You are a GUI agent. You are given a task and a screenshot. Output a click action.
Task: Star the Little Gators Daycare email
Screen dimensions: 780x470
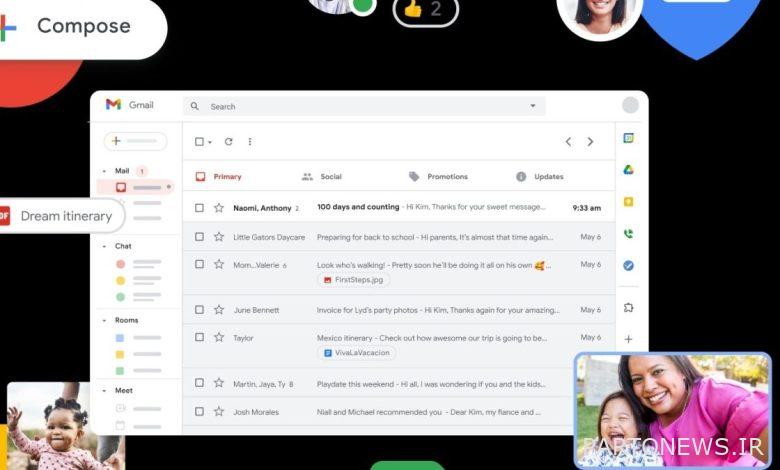pos(219,237)
